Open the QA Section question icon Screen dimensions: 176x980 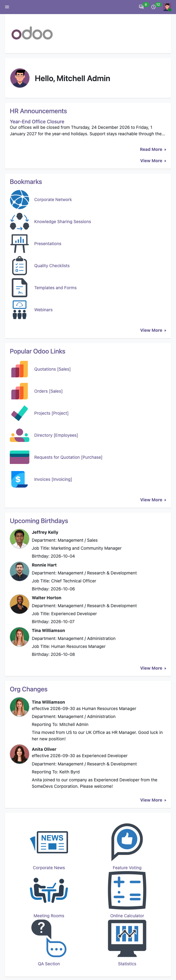(x=49, y=939)
